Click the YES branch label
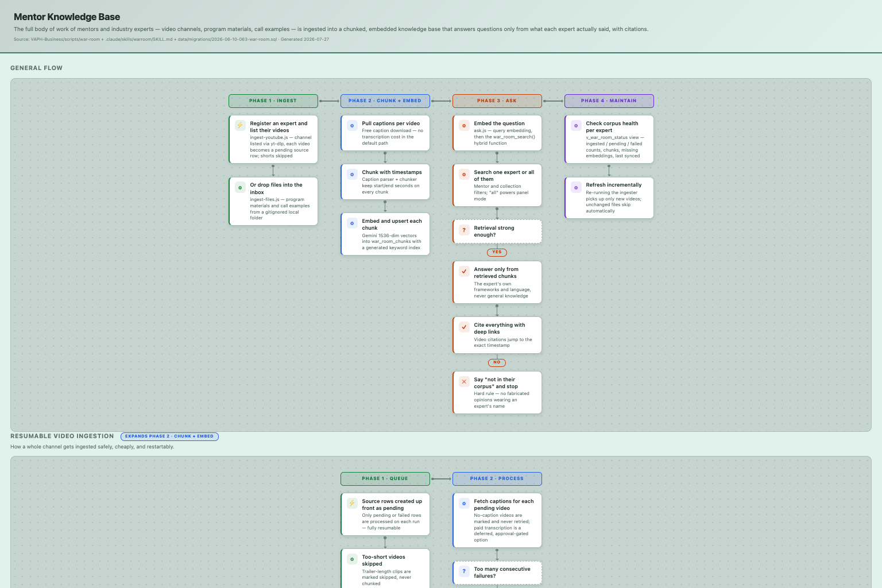Screen dimensions: 882x588 pos(497,252)
